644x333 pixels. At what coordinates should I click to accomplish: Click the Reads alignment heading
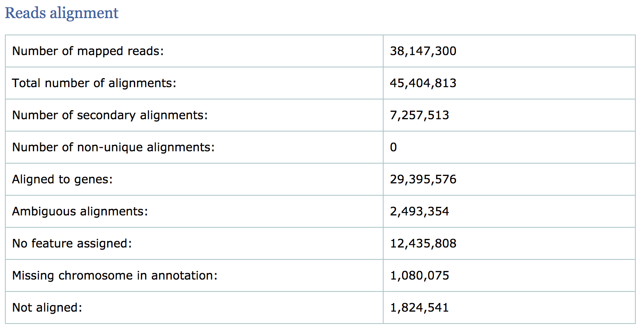[x=62, y=13]
